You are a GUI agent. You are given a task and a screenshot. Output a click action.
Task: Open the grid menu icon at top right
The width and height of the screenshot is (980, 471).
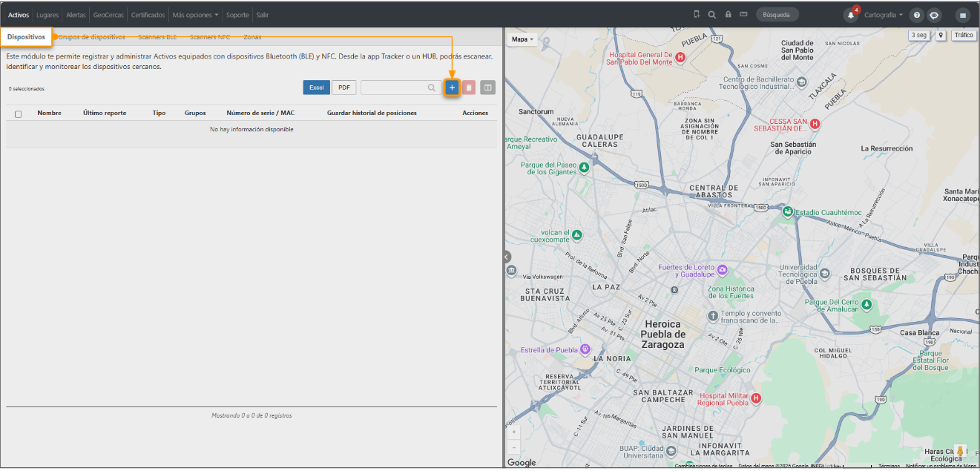tap(963, 15)
